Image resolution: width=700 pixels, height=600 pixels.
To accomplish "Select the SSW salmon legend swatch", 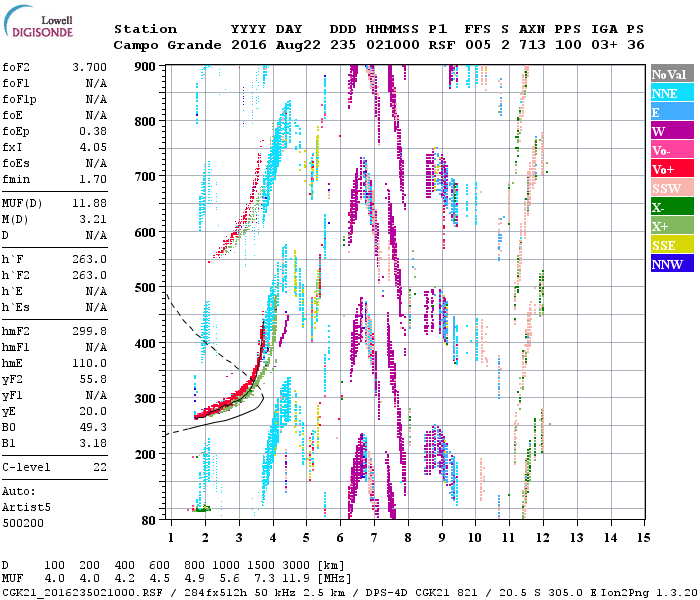I will click(x=672, y=188).
